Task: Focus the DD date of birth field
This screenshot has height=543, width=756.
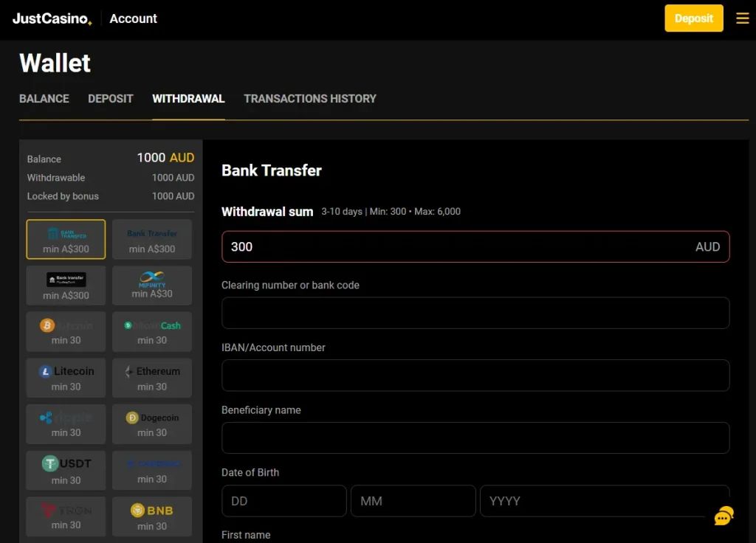Action: (x=284, y=501)
